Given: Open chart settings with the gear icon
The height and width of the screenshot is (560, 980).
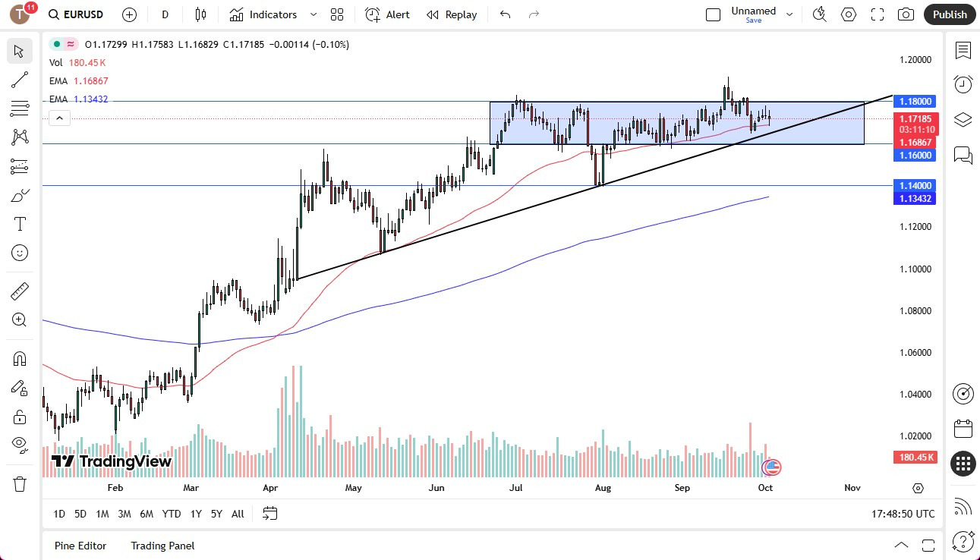Looking at the screenshot, I should click(848, 14).
